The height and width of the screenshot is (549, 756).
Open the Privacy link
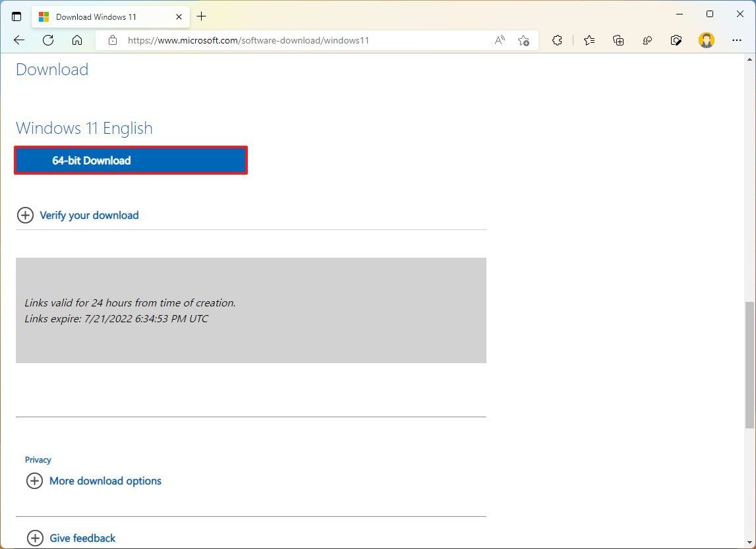click(38, 459)
